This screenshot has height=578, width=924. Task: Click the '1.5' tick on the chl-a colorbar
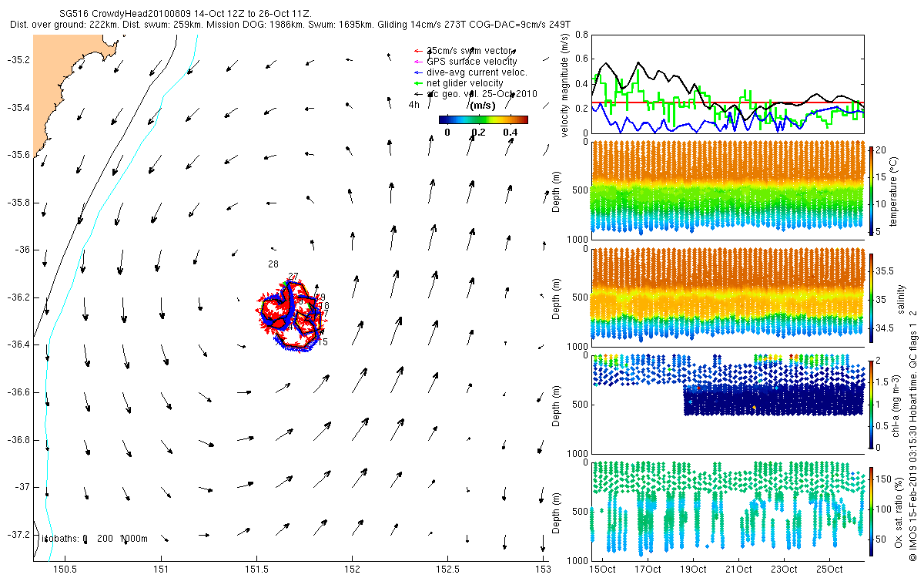coord(883,381)
